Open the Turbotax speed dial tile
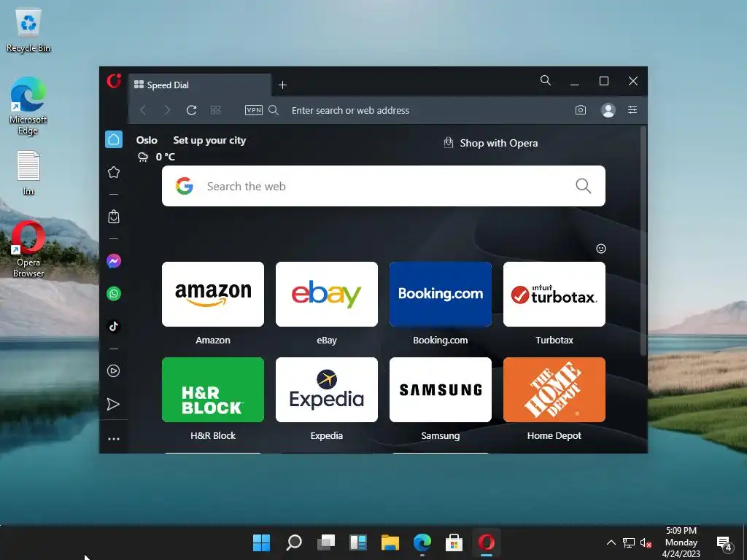The height and width of the screenshot is (560, 747). click(554, 295)
